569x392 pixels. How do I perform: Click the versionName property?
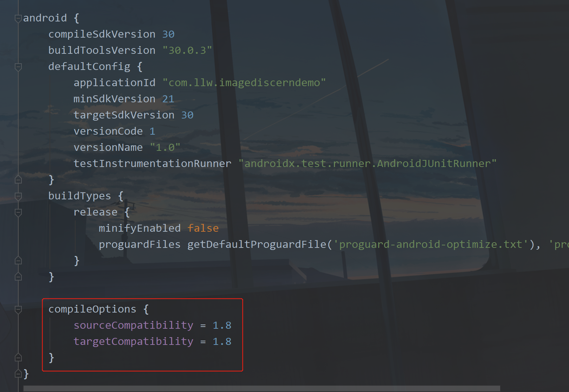(108, 147)
